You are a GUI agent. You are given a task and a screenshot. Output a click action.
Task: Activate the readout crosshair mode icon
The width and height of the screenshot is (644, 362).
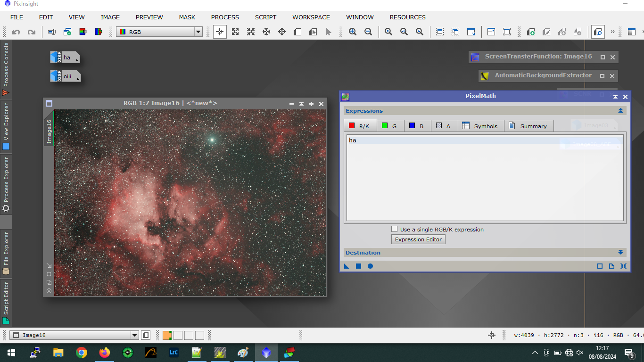point(220,32)
